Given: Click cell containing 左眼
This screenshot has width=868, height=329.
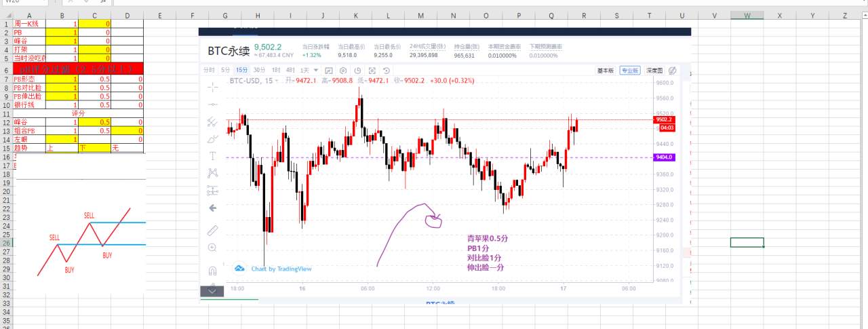Looking at the screenshot, I should click(x=28, y=139).
